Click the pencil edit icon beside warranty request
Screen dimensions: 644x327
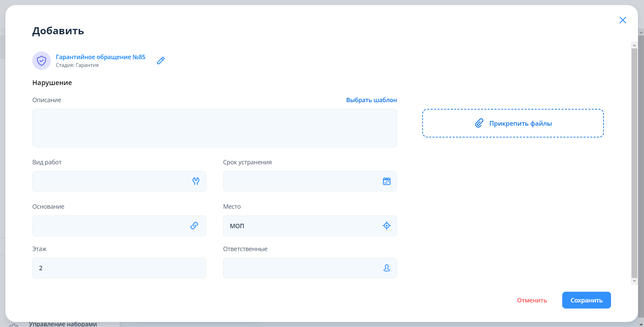(x=161, y=60)
